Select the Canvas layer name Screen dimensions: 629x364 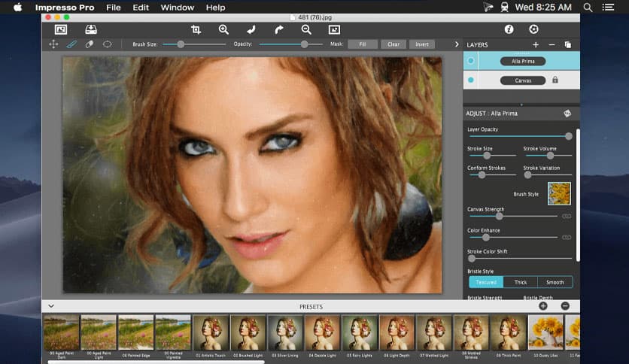[x=523, y=80]
